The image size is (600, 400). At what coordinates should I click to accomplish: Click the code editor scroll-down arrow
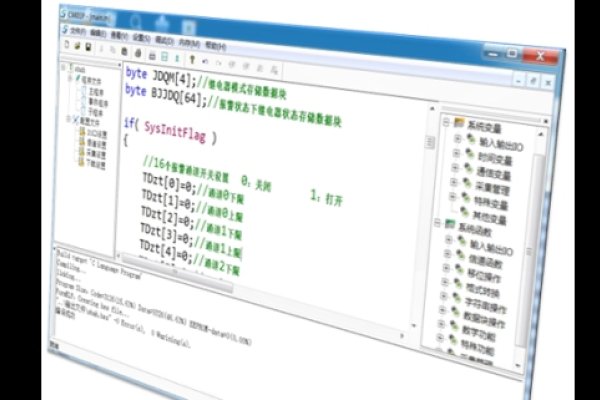point(413,326)
